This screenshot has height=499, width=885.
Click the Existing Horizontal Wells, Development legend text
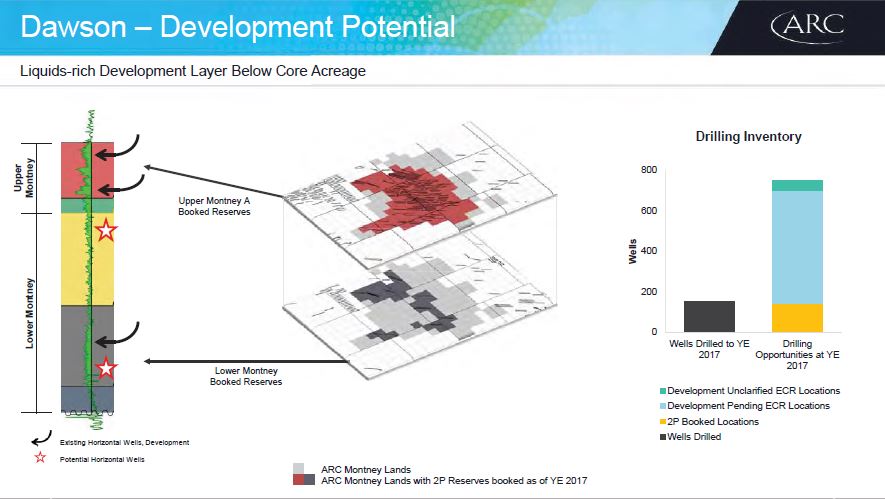coord(124,443)
